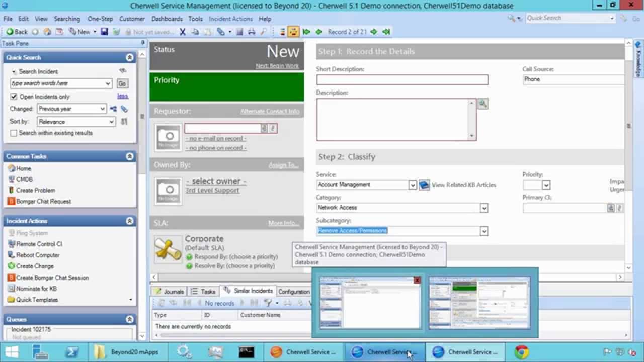Click '- select owner -' link
This screenshot has height=362, width=644.
pos(216,181)
